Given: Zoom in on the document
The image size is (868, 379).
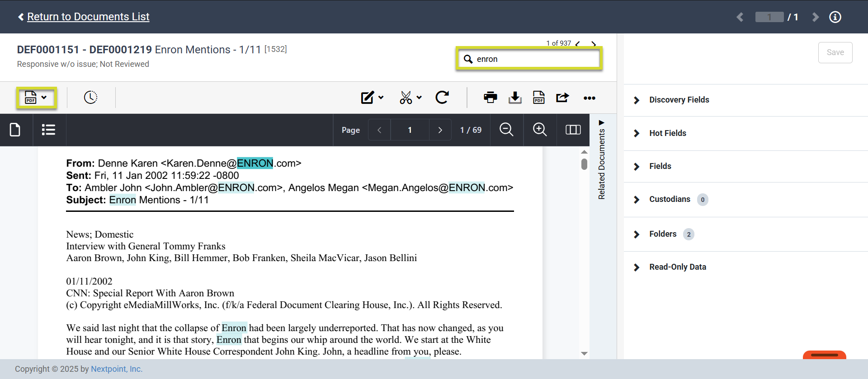Looking at the screenshot, I should [x=540, y=130].
